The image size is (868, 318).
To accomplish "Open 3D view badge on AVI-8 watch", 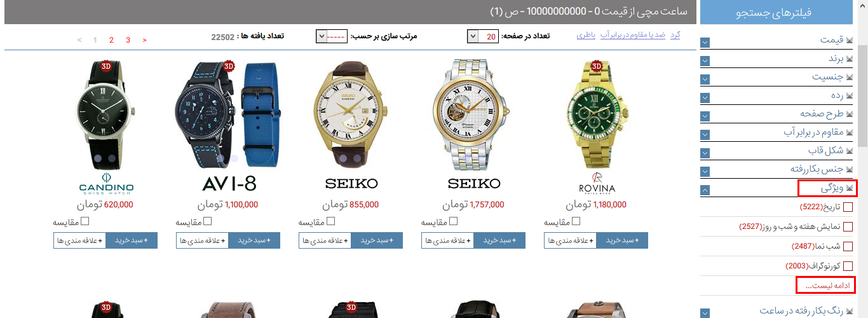I will 229,66.
